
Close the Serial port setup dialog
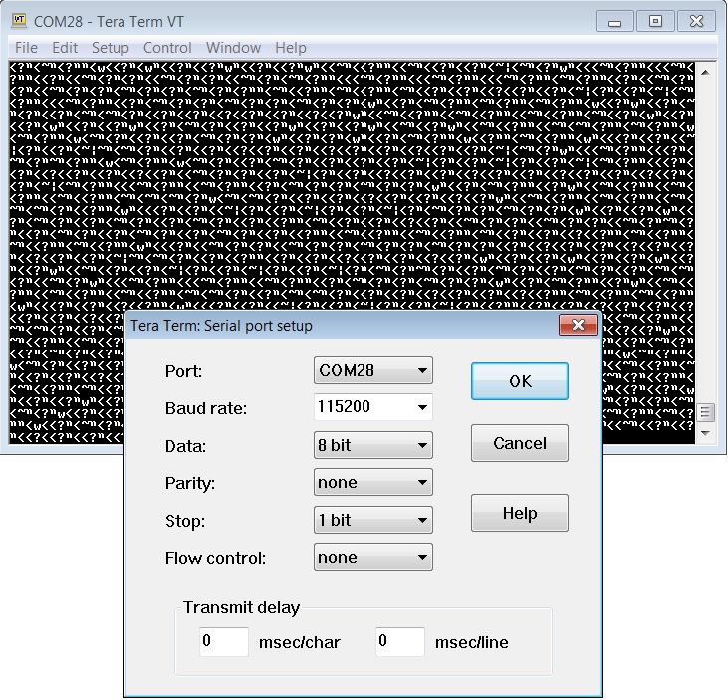tap(578, 325)
